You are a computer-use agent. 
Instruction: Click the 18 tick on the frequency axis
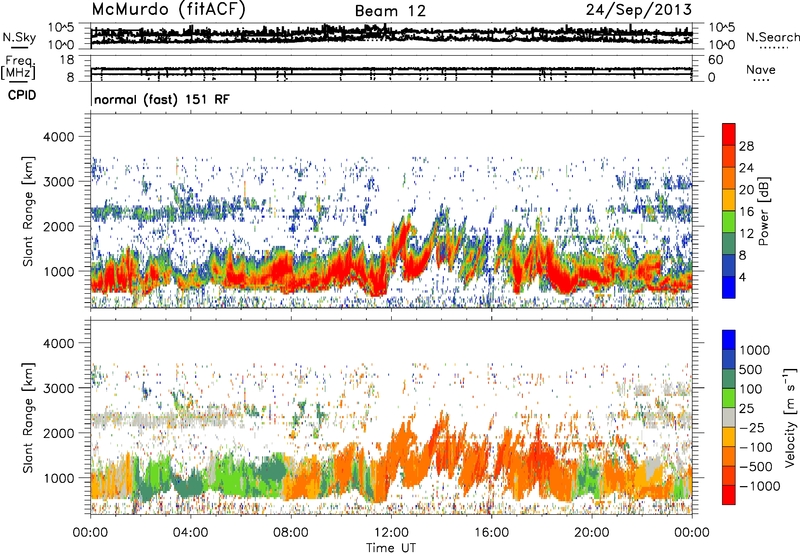[x=66, y=60]
